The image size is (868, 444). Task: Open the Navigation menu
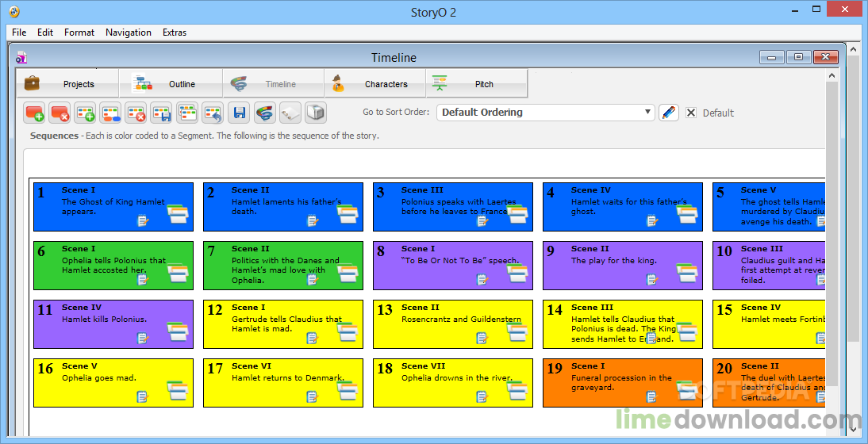(129, 32)
